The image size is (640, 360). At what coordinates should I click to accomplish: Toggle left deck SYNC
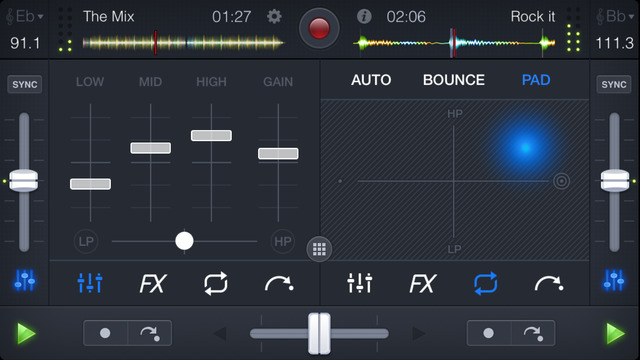pos(24,84)
